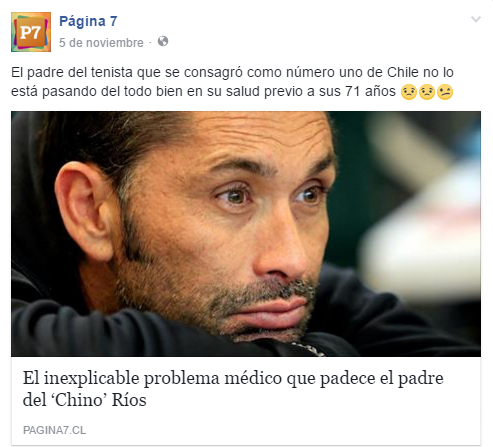Click the white space beside PAGINA7.CL
Screen dimensions: 493x447
coord(283,430)
